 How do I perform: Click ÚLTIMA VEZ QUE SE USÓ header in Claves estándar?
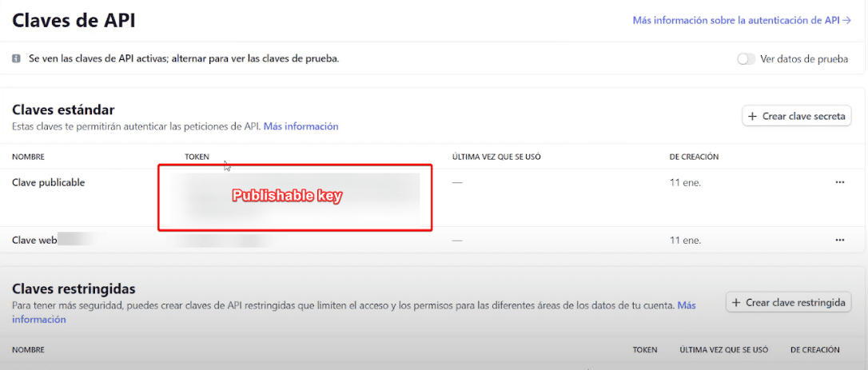pos(496,157)
